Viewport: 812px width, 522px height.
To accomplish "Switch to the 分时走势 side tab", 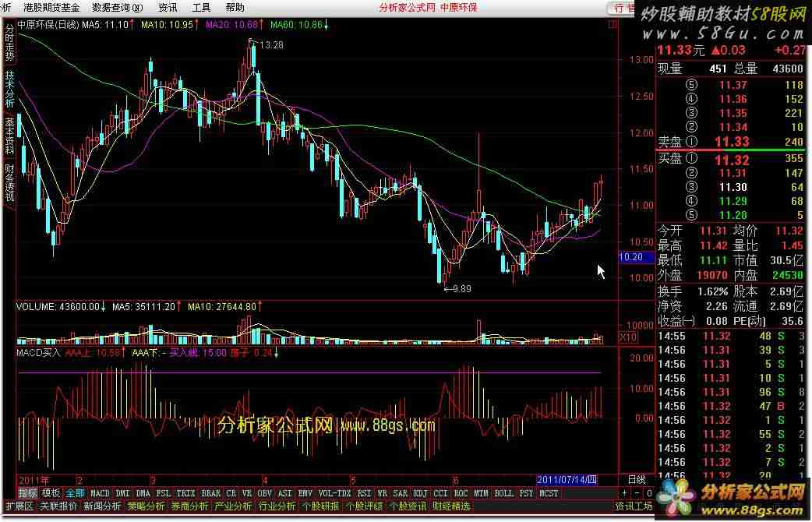I will 9,43.
